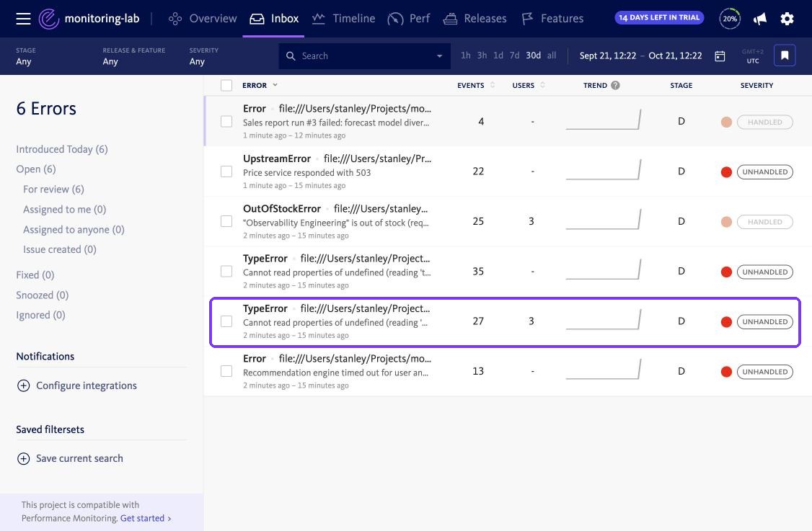
Task: Check the Sales report run error checkbox
Action: (x=226, y=122)
